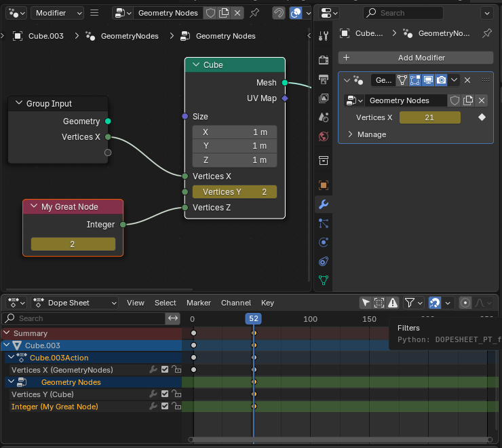This screenshot has height=448, width=502.
Task: Collapse the Summary channel row
Action: pyautogui.click(x=6, y=333)
